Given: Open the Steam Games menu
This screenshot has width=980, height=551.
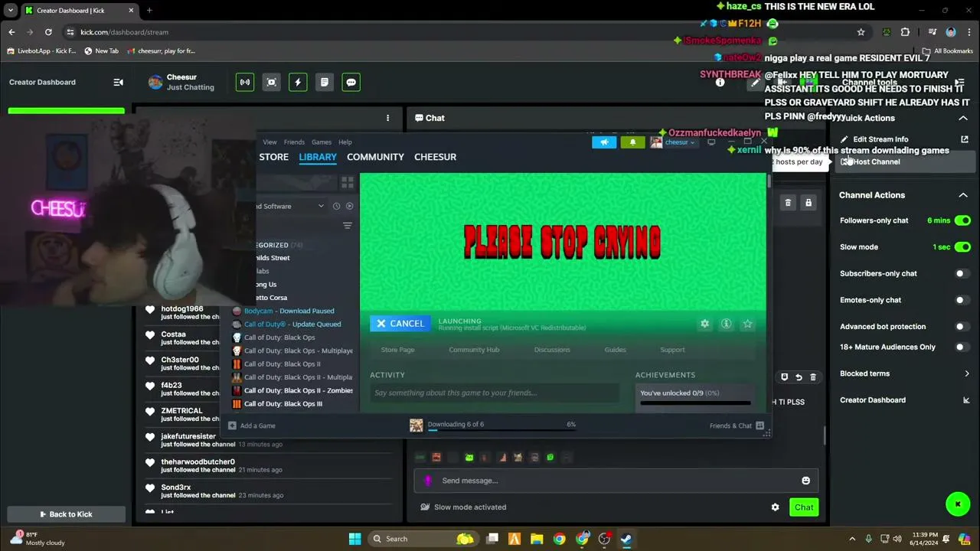Looking at the screenshot, I should tap(322, 142).
